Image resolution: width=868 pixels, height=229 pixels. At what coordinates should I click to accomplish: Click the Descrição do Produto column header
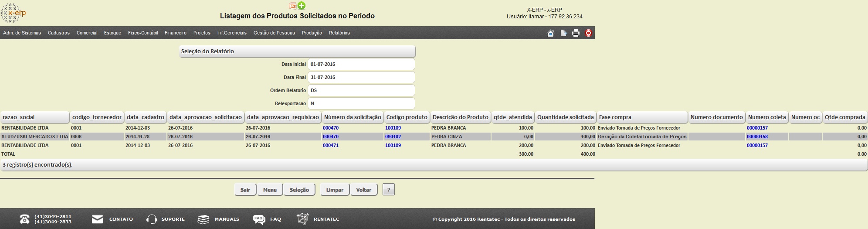pos(461,117)
